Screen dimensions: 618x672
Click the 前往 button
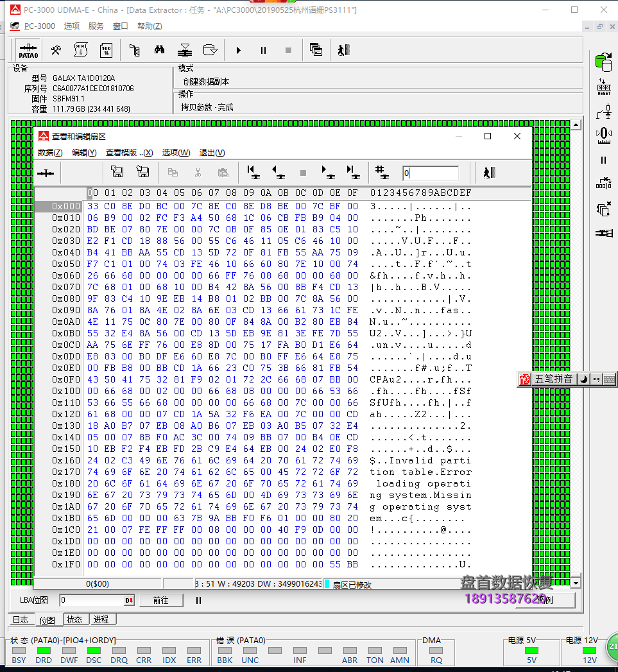[161, 600]
